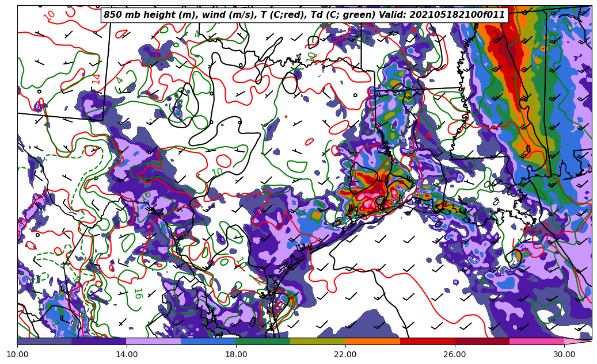Click the map title text with the valid time
The height and width of the screenshot is (364, 597).
point(304,15)
